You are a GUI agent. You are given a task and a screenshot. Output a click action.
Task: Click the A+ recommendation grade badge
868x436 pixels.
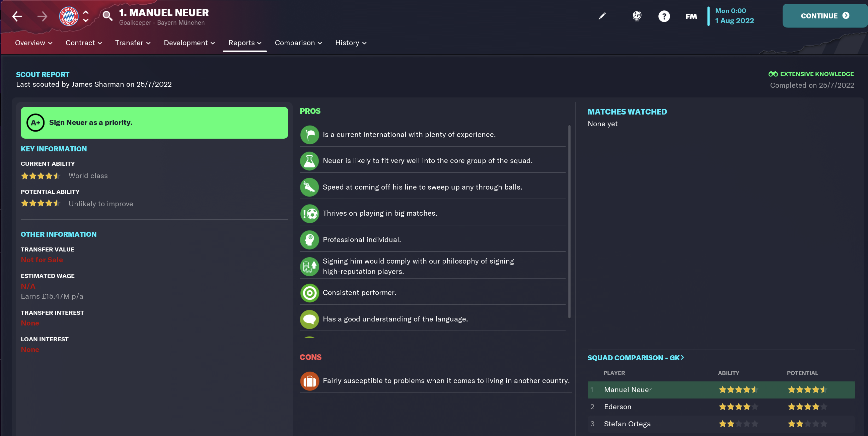point(35,123)
